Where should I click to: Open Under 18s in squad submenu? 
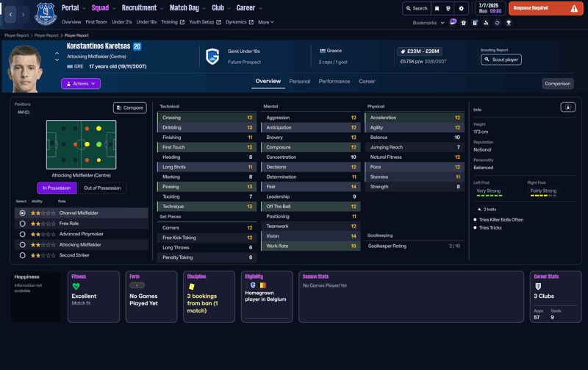[x=146, y=22]
